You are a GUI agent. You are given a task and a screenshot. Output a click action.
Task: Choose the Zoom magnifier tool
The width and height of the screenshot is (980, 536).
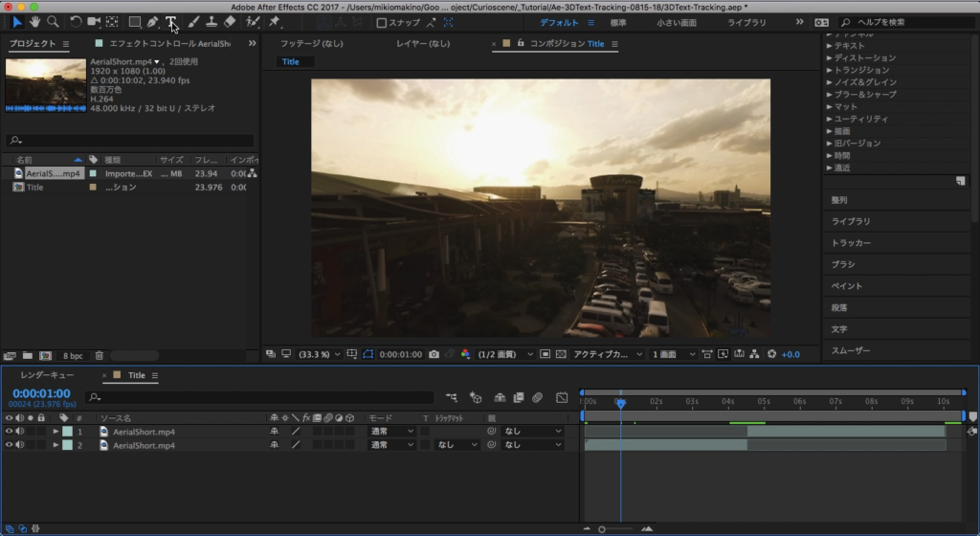pyautogui.click(x=53, y=22)
